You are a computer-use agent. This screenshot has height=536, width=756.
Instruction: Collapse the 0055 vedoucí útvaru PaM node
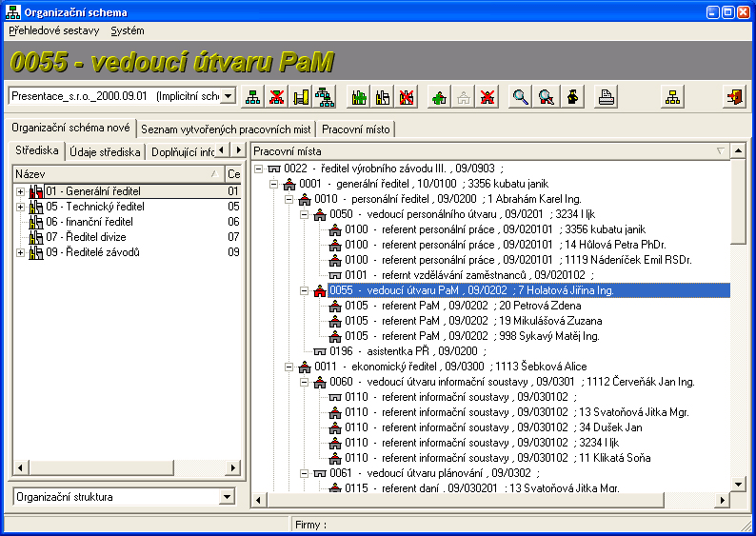[x=305, y=290]
